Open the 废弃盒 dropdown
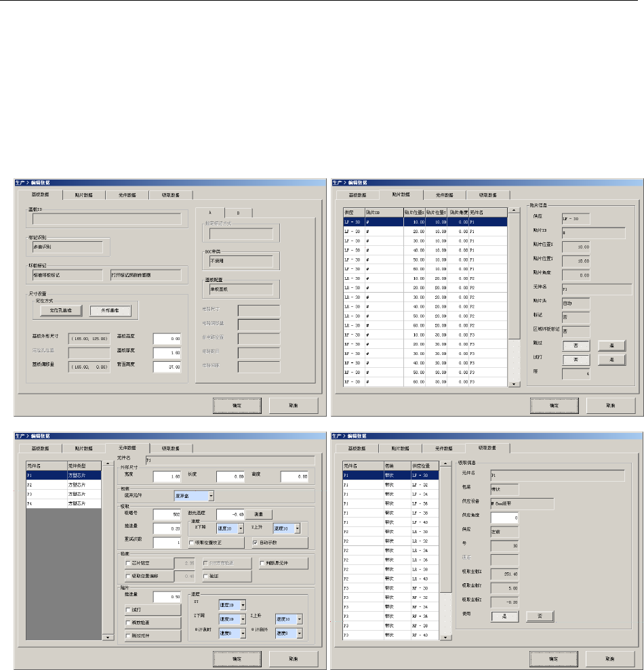Image resolution: width=644 pixels, height=670 pixels. (212, 496)
